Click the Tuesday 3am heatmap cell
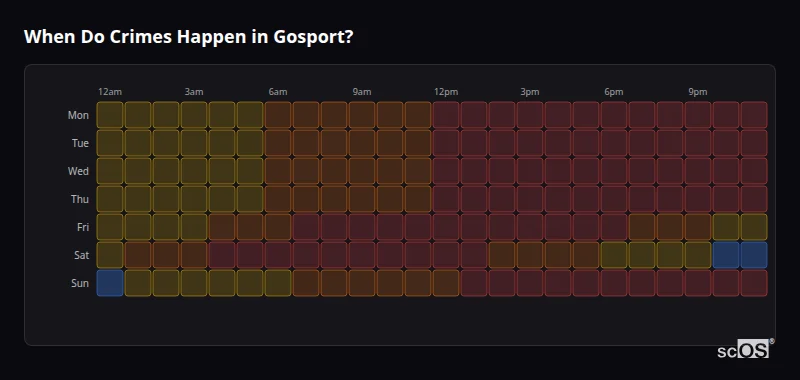800x380 pixels. point(194,143)
